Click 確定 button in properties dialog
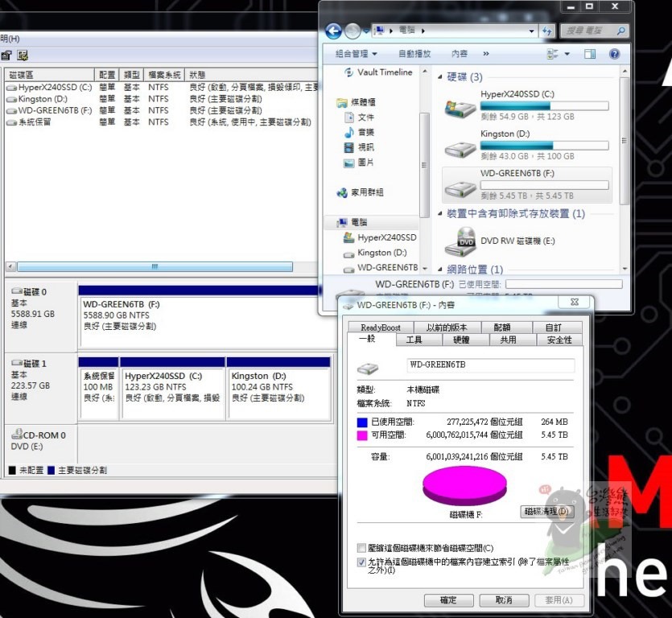Screen dimensions: 672x618 (449, 600)
